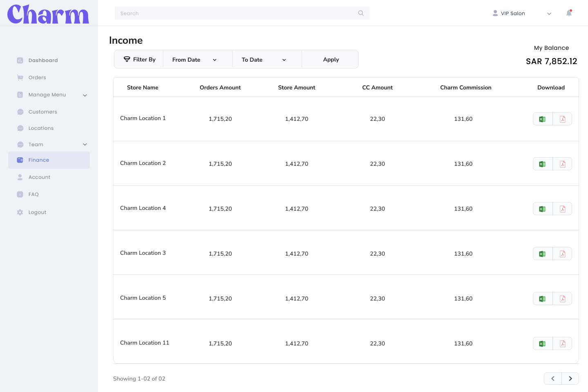Go to next page of results
Screen dimensions: 588x392
point(570,379)
